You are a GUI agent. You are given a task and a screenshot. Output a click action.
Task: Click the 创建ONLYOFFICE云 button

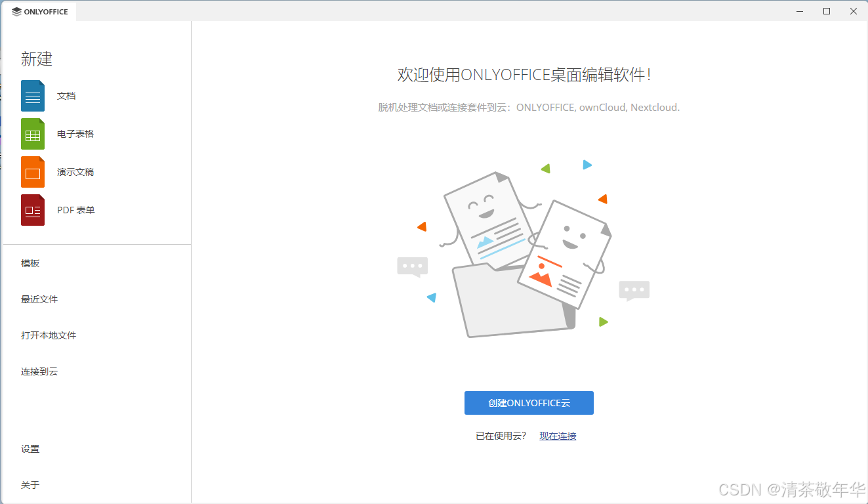coord(529,402)
